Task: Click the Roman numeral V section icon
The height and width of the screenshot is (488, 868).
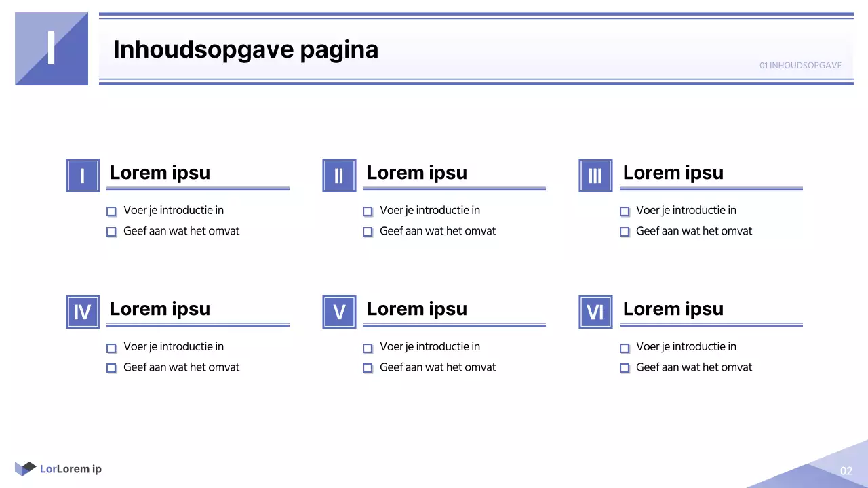Action: coord(339,312)
